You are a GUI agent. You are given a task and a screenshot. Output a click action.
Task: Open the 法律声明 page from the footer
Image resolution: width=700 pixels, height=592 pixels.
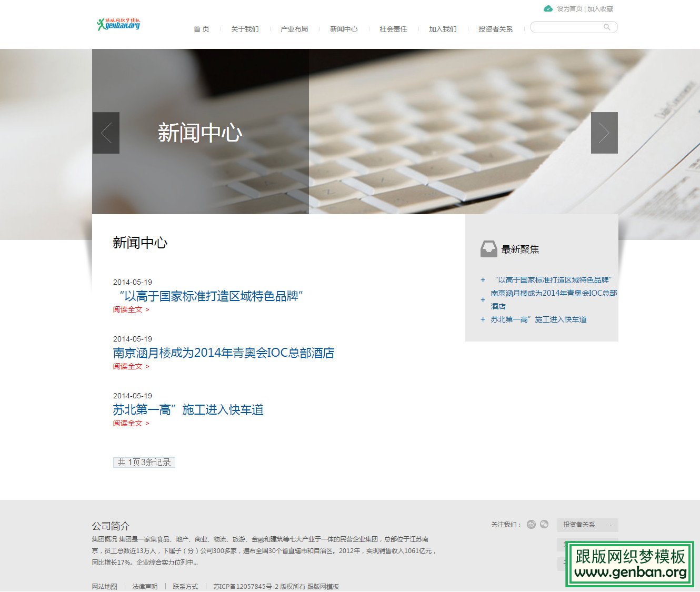[145, 586]
